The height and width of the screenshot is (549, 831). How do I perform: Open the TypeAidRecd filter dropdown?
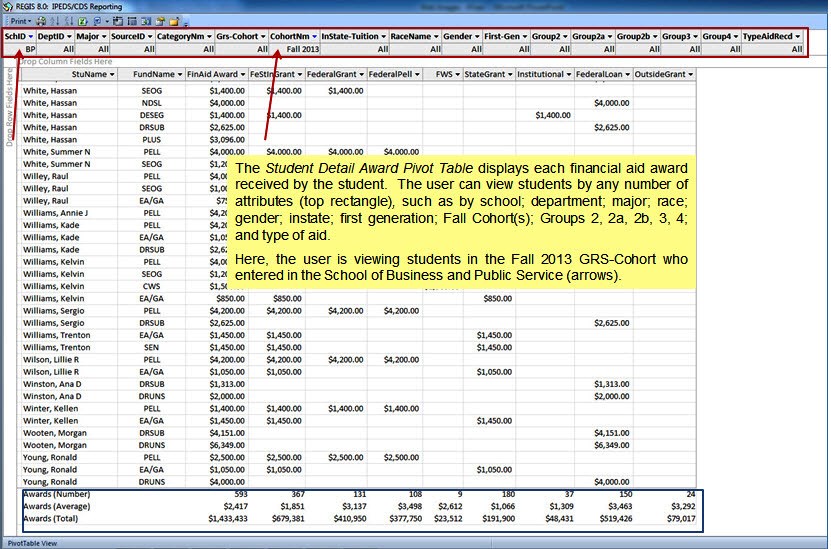798,36
